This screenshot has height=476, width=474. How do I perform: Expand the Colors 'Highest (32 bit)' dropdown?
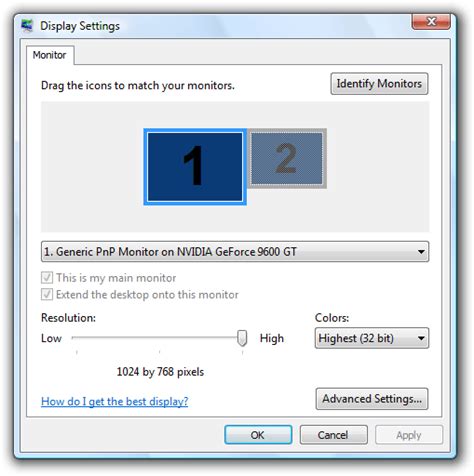(372, 338)
